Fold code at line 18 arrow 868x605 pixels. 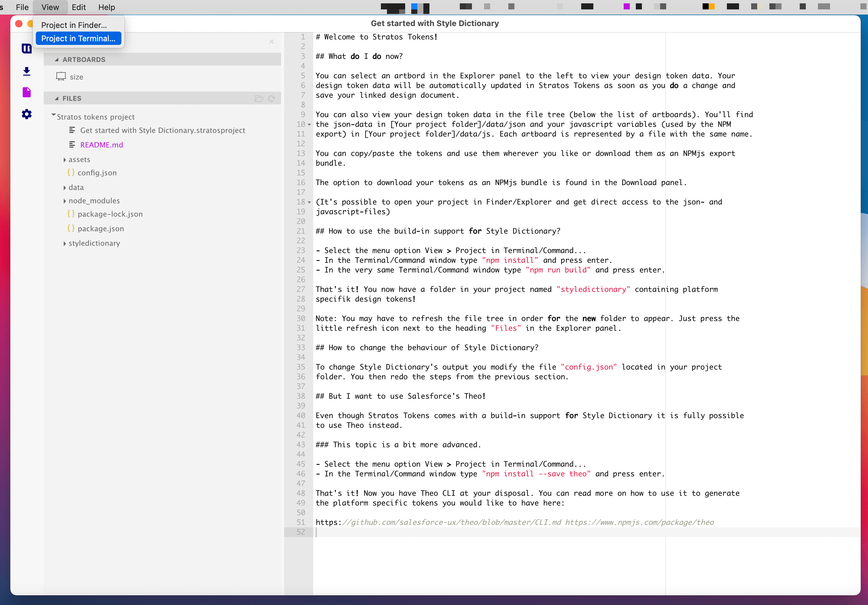tap(309, 203)
